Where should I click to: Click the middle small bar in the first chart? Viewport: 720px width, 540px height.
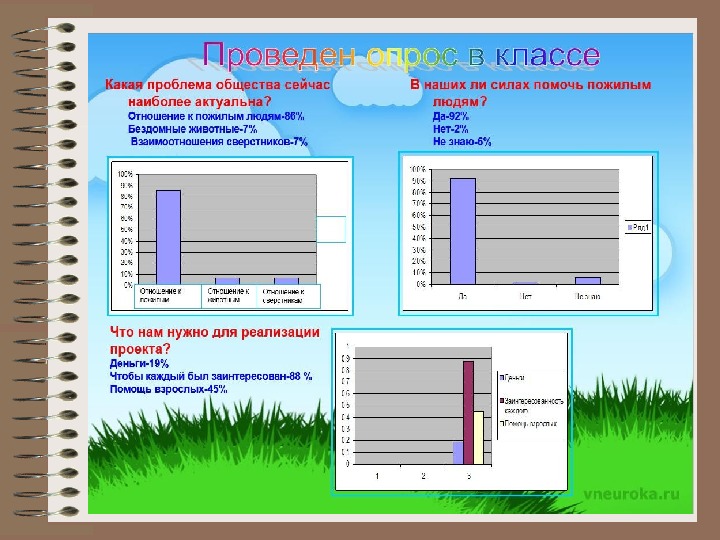tap(227, 281)
